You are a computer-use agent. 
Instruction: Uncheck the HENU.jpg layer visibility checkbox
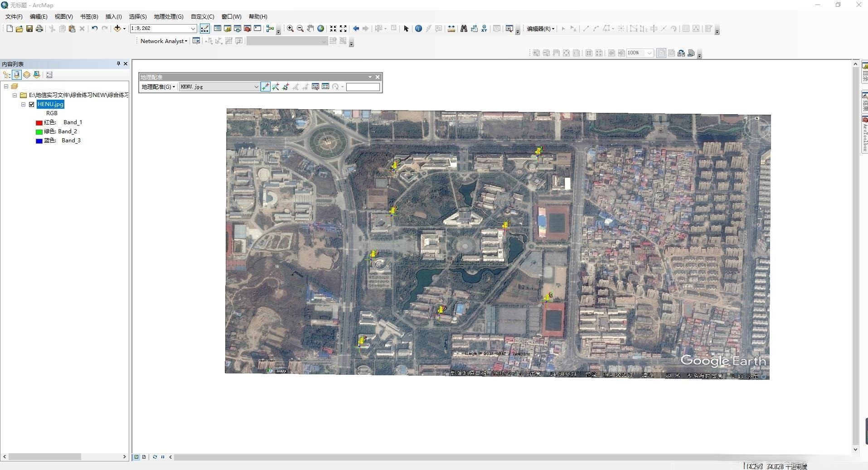point(32,104)
